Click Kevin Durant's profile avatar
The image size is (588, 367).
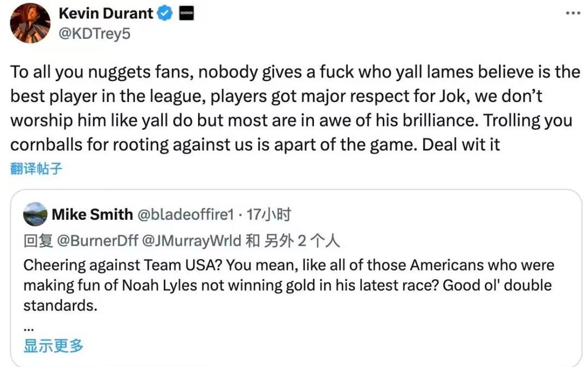[x=31, y=23]
